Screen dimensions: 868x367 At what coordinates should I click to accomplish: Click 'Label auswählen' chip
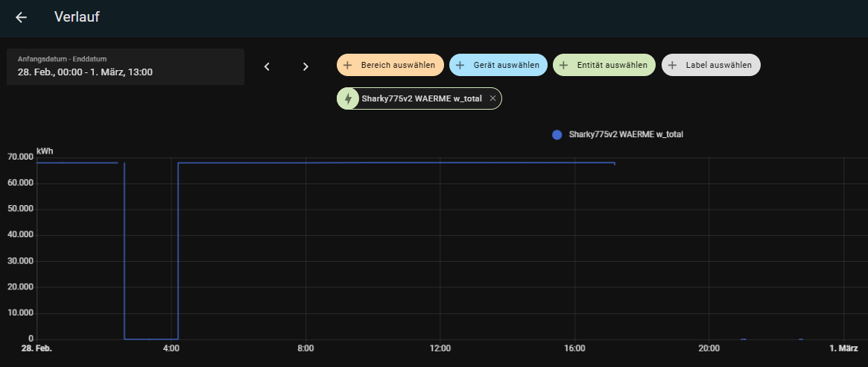click(x=711, y=65)
